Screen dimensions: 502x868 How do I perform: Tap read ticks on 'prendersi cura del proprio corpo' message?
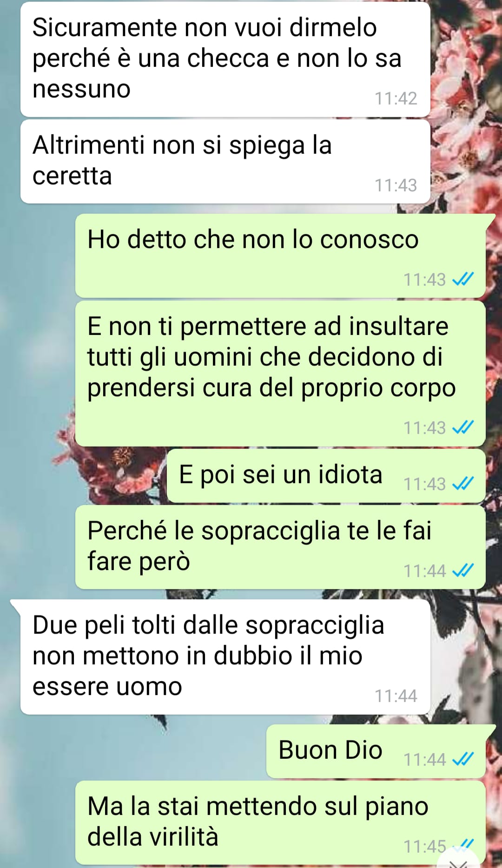(x=463, y=427)
